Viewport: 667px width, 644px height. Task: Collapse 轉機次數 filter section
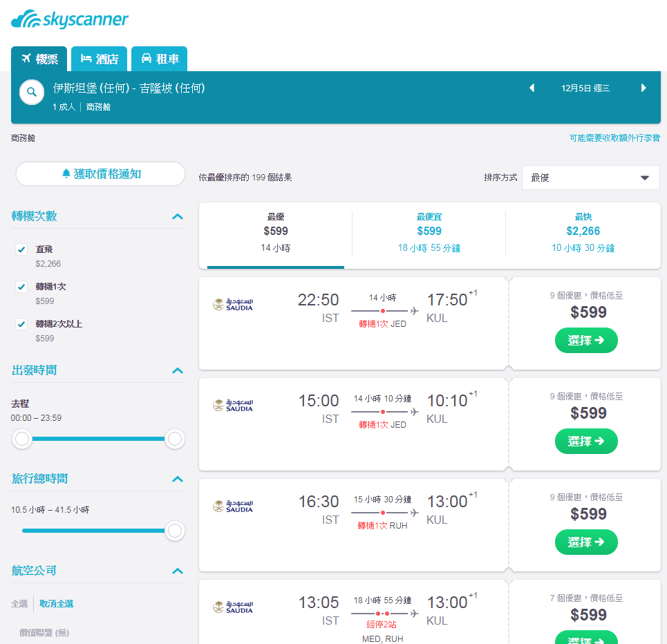[x=178, y=216]
